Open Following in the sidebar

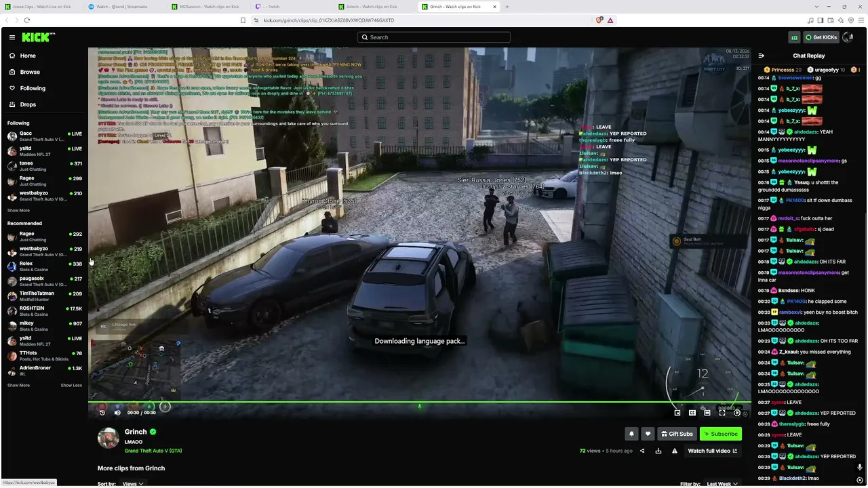[x=33, y=88]
